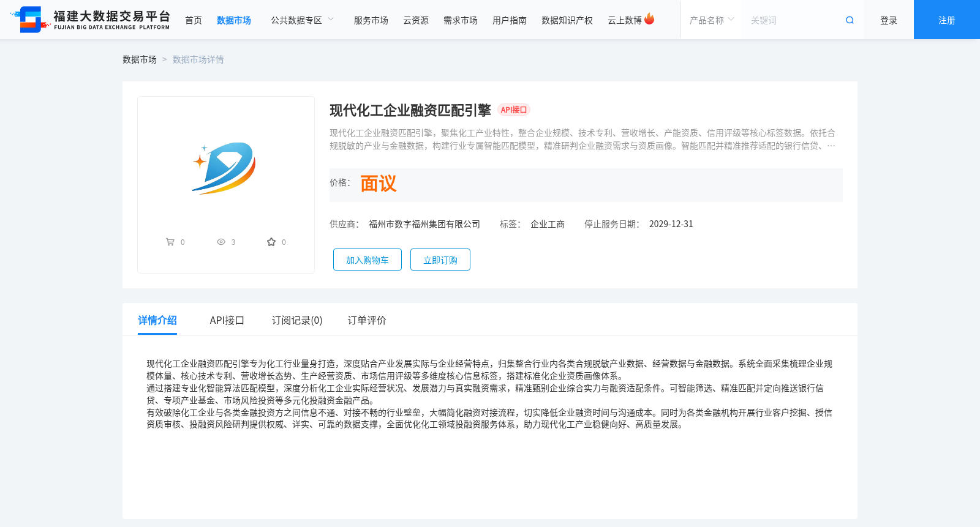Click the 企业工商 tag value
Screen dimensions: 980x527
548,224
